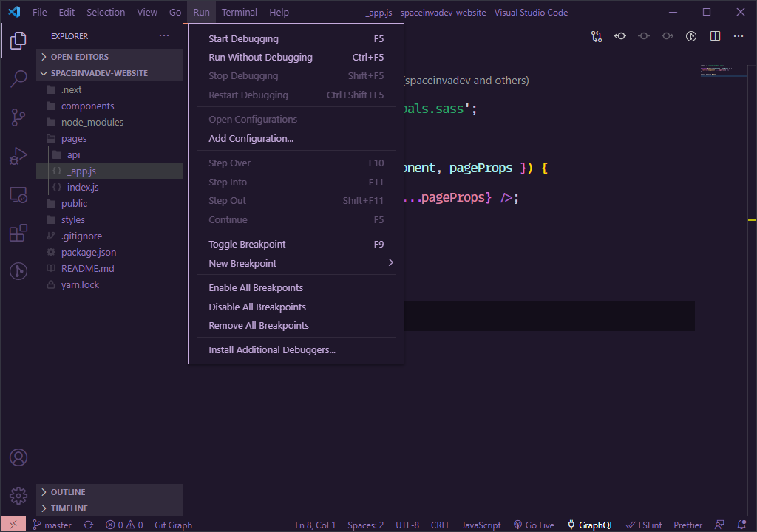The height and width of the screenshot is (532, 757).
Task: Expand the .next folder
Action: (x=109, y=90)
